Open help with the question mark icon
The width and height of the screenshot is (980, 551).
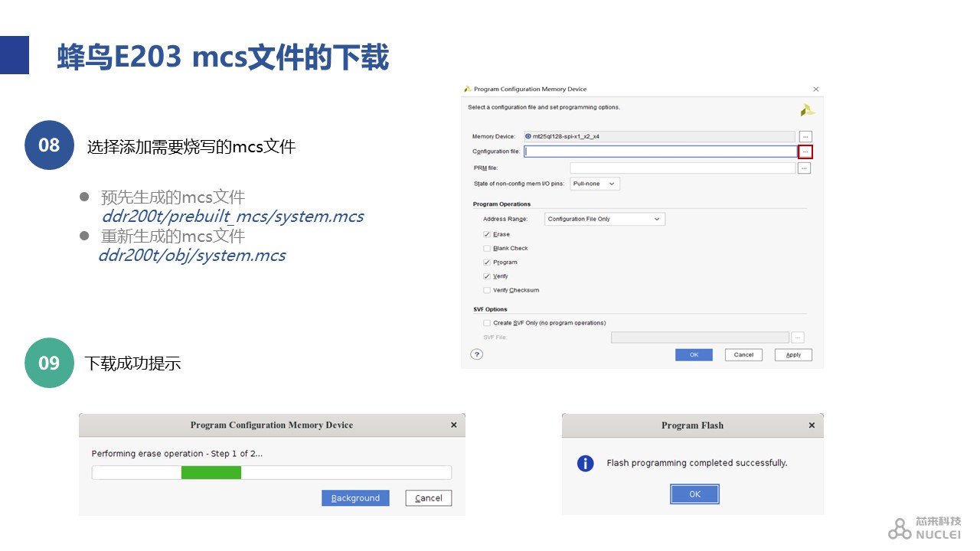pyautogui.click(x=477, y=354)
